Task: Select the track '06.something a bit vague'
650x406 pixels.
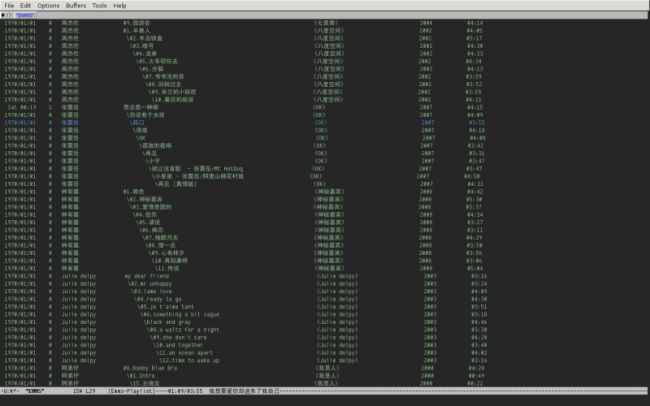Action: coord(180,315)
